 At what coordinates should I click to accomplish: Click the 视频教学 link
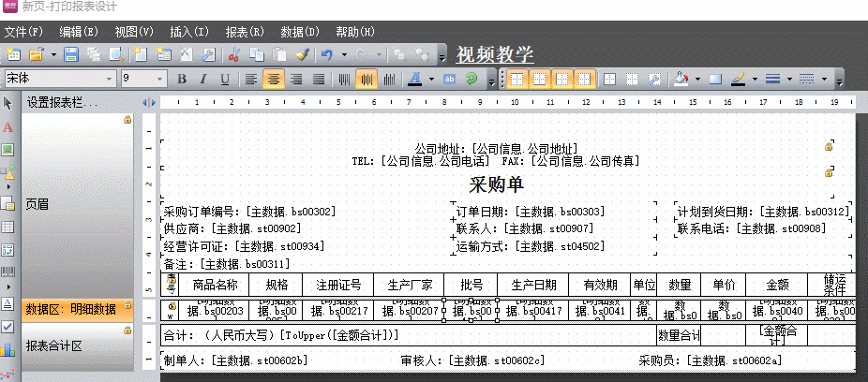[x=494, y=54]
